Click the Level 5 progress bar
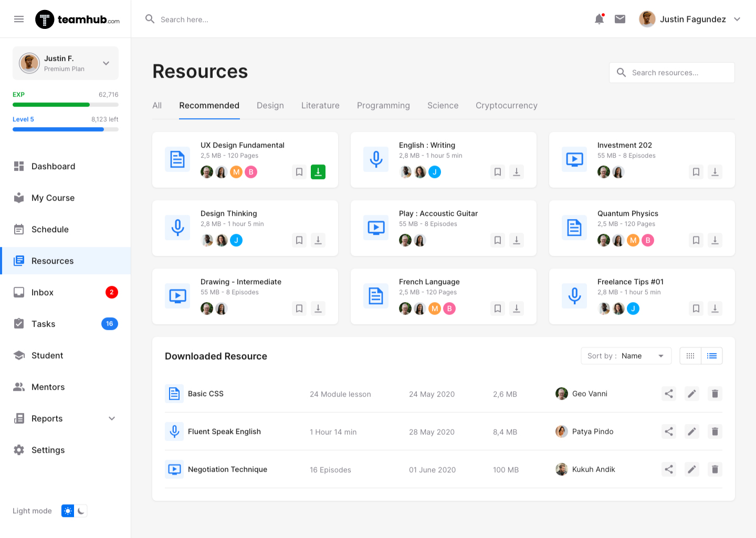 [x=66, y=129]
